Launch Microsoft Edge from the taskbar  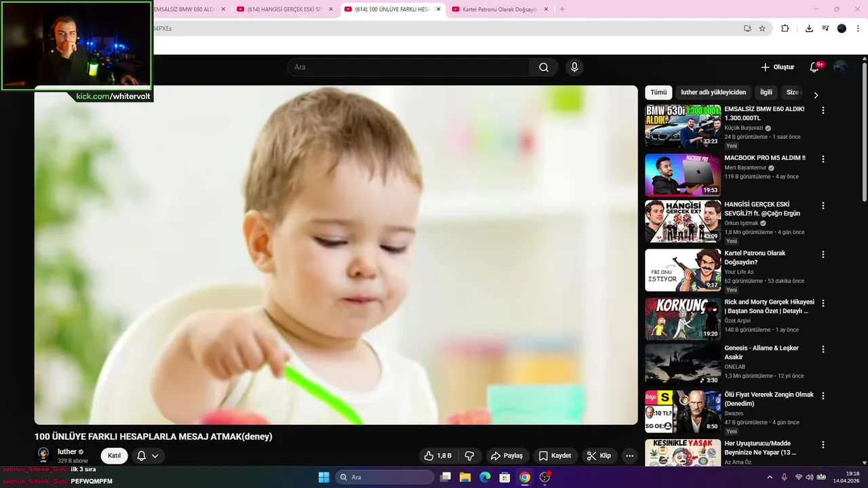(485, 477)
